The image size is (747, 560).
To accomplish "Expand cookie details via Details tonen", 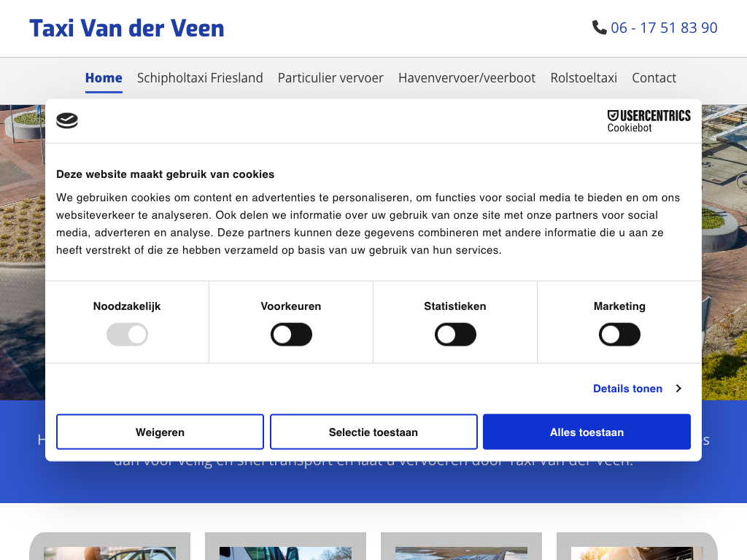I will tap(627, 389).
